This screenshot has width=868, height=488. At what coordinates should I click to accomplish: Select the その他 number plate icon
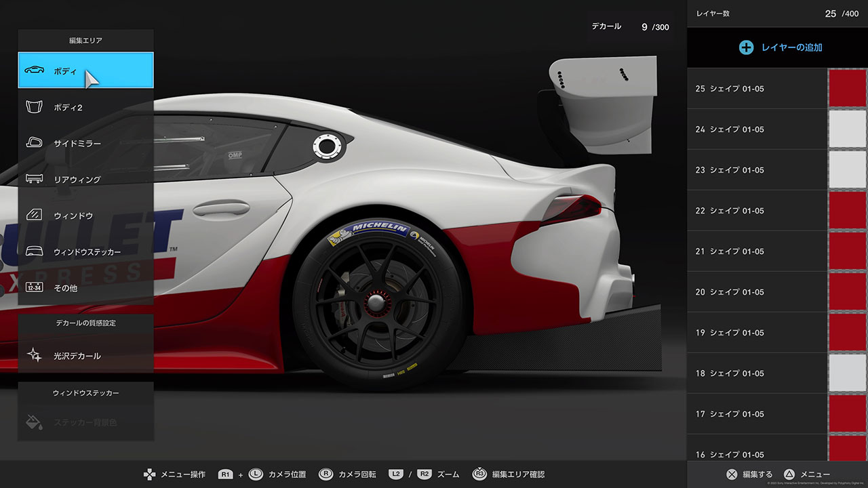(34, 287)
